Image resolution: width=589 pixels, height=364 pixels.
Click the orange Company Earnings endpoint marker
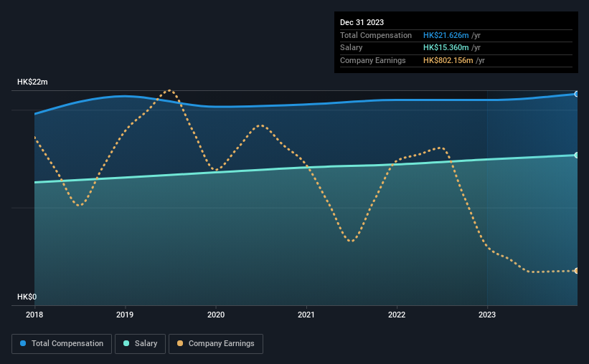click(x=576, y=271)
